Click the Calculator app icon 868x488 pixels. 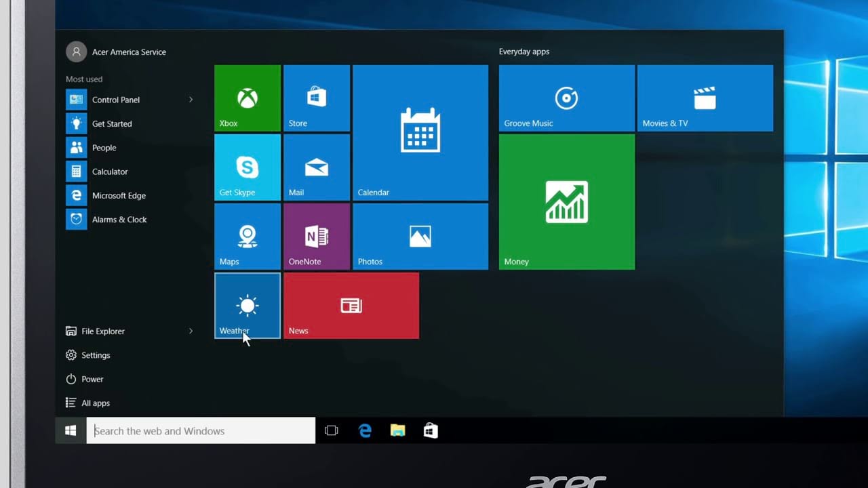(x=77, y=171)
